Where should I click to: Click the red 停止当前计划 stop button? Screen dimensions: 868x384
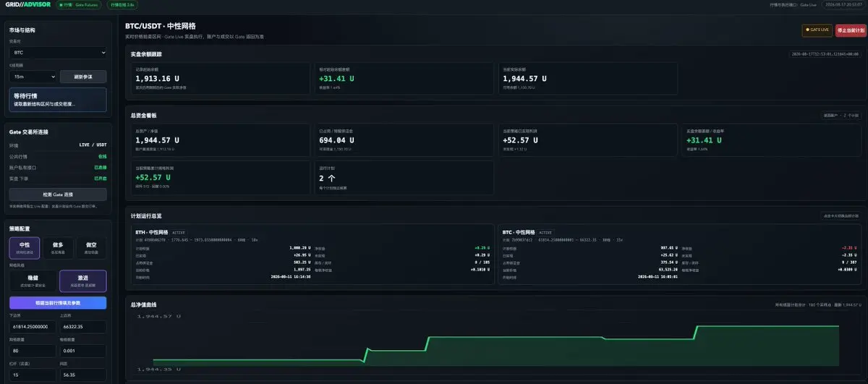point(850,30)
